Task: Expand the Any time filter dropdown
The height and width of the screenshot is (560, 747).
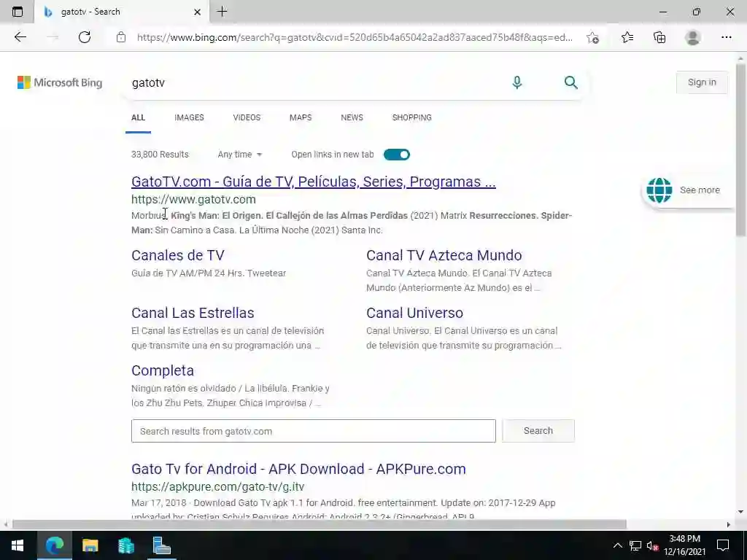Action: tap(239, 155)
